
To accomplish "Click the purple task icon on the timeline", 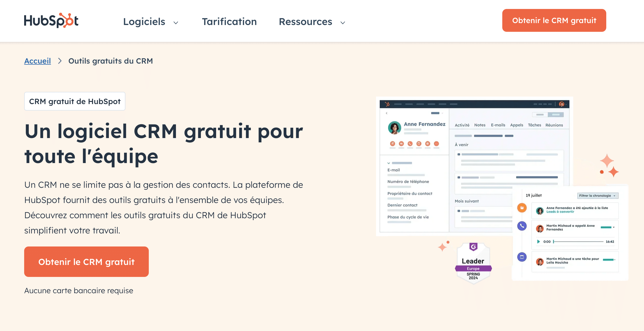I will 522,257.
